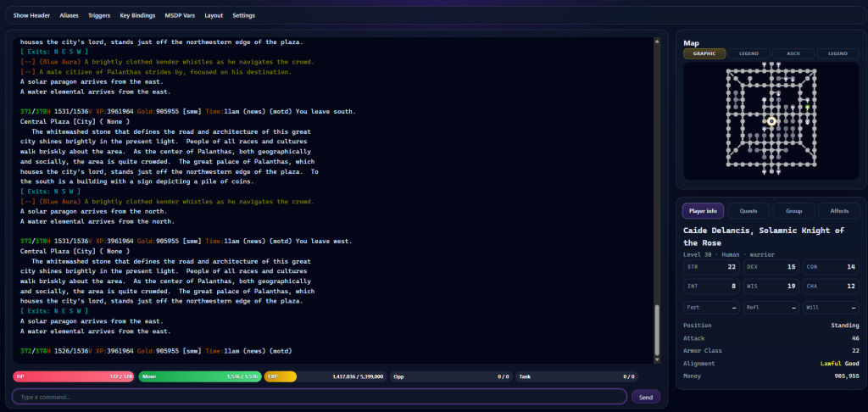This screenshot has height=412, width=868.
Task: Click 'A water elemental arrives from the north.'
Action: point(97,221)
